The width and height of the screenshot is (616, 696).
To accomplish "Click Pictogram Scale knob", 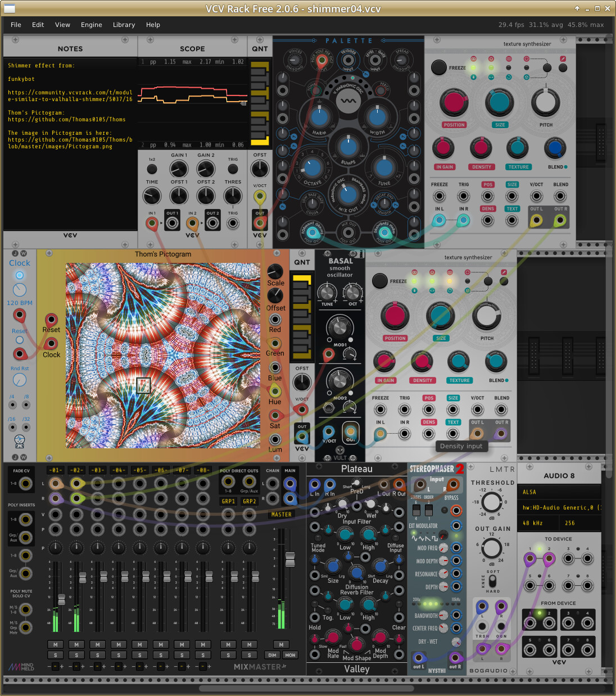I will [x=275, y=272].
